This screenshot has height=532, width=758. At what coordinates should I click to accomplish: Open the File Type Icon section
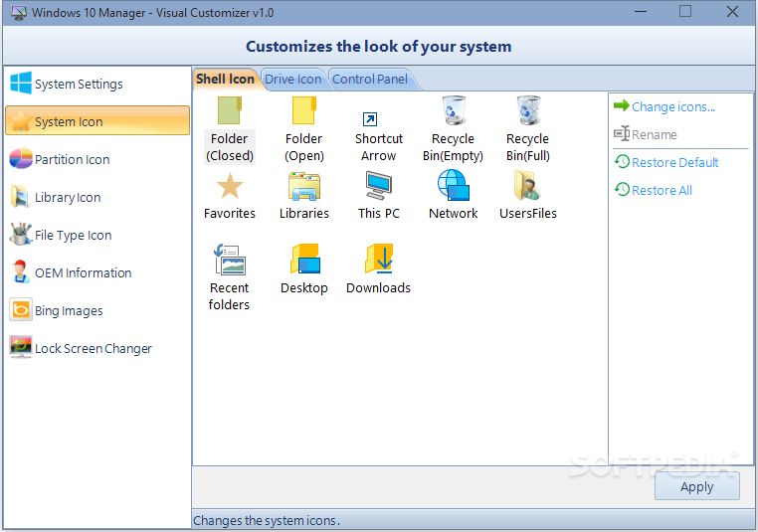(97, 235)
